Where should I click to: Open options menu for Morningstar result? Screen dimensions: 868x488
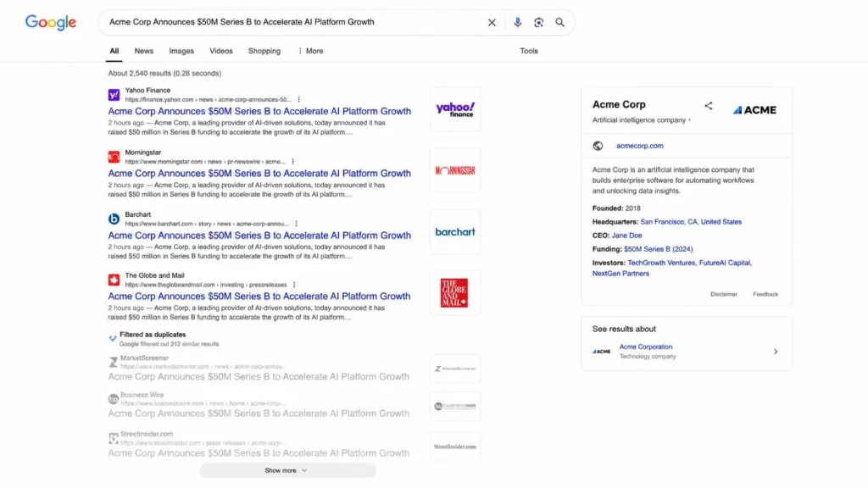pyautogui.click(x=292, y=162)
